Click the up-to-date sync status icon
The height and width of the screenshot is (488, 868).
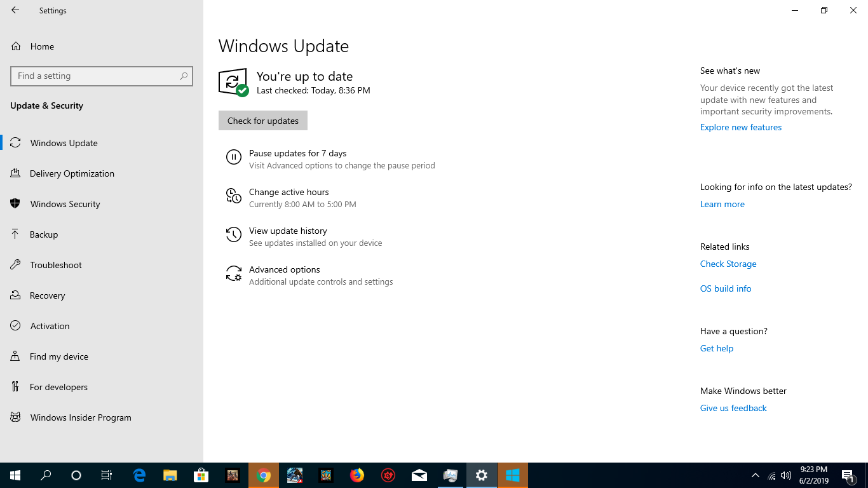(x=233, y=83)
